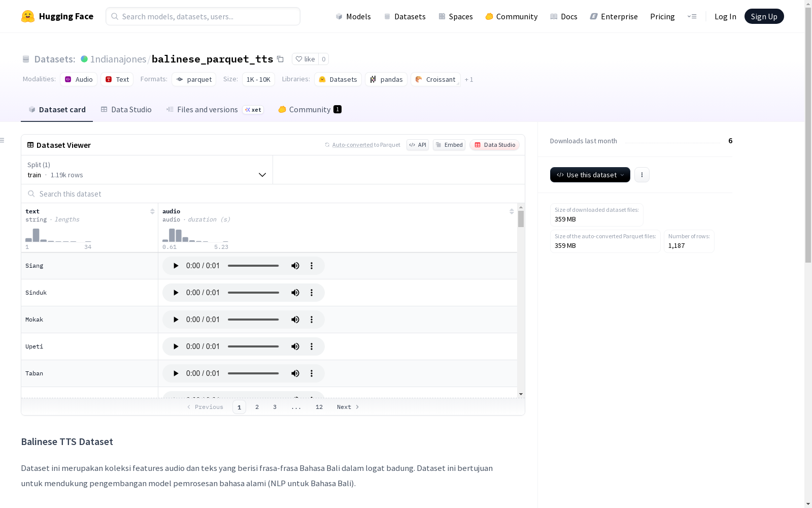
Task: Filter by the Audio modality tag
Action: 79,79
